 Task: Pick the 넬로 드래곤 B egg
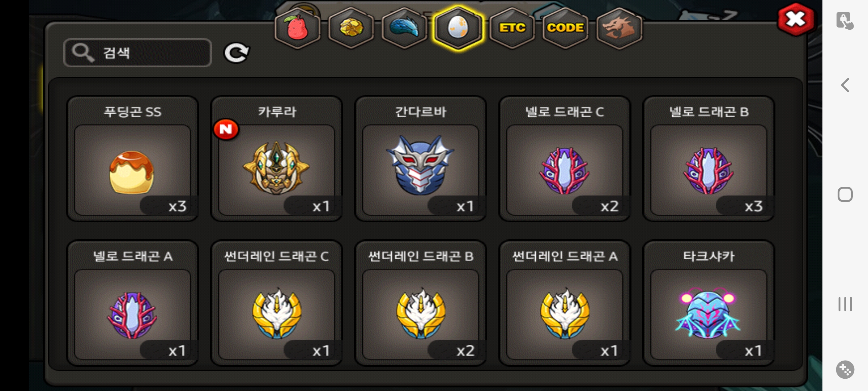coord(709,159)
